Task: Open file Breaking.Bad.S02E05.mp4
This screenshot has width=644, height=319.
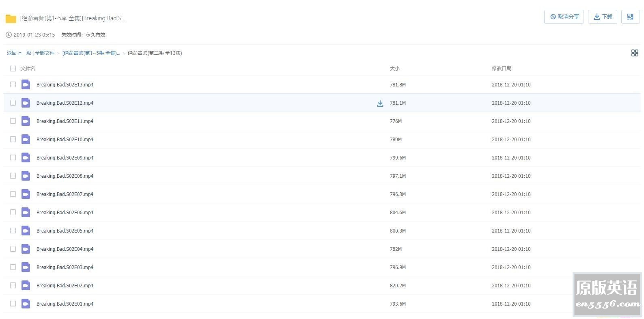Action: [x=65, y=231]
